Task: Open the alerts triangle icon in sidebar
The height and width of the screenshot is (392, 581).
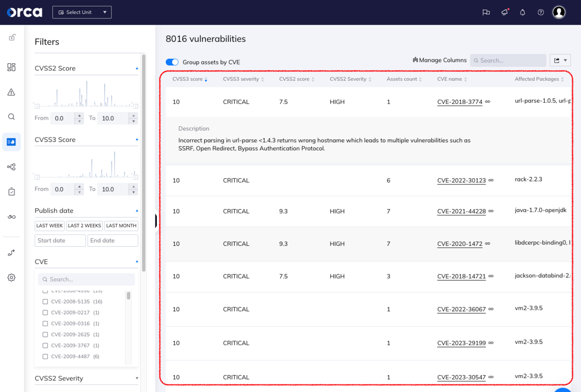Action: (x=12, y=92)
